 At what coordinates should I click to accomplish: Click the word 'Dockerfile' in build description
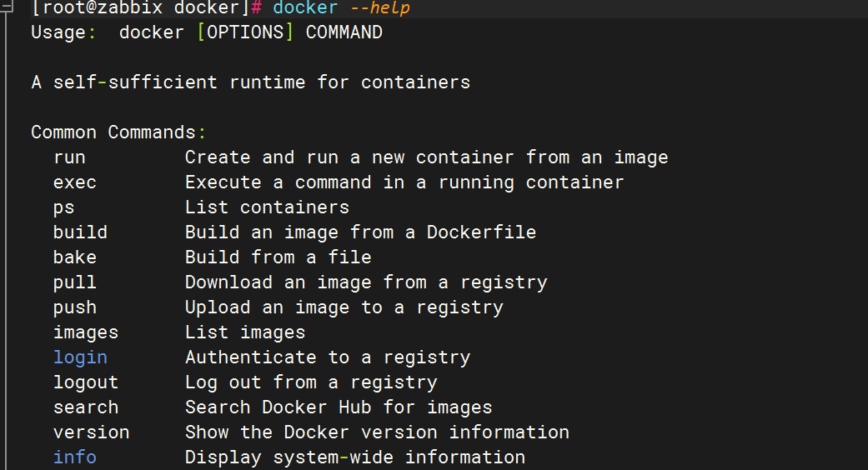point(481,232)
